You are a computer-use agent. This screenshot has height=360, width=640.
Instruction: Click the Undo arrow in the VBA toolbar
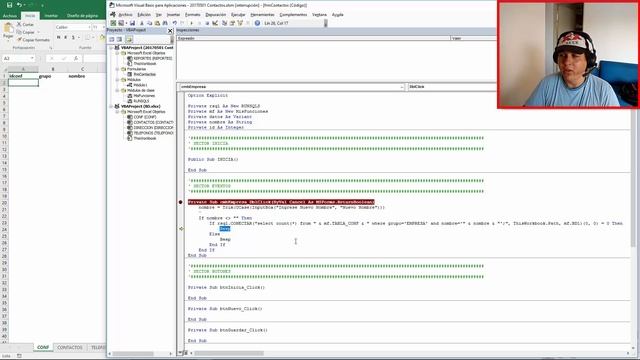[x=175, y=23]
